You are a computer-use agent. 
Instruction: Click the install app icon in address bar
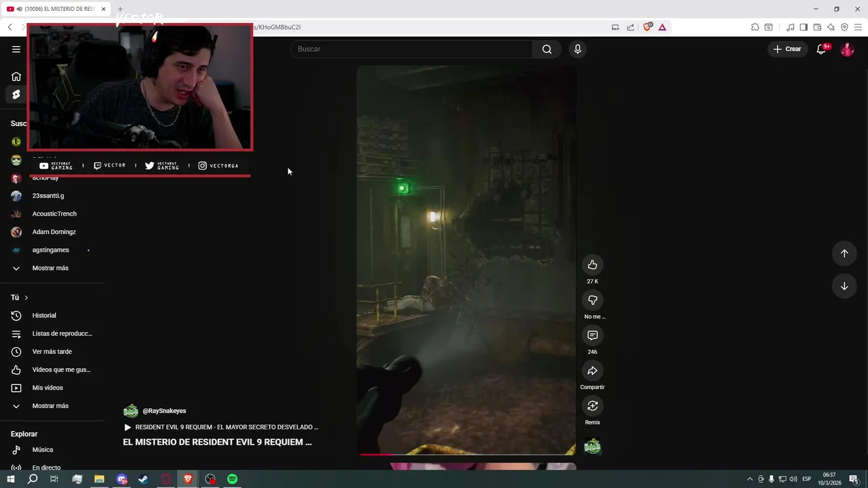616,27
